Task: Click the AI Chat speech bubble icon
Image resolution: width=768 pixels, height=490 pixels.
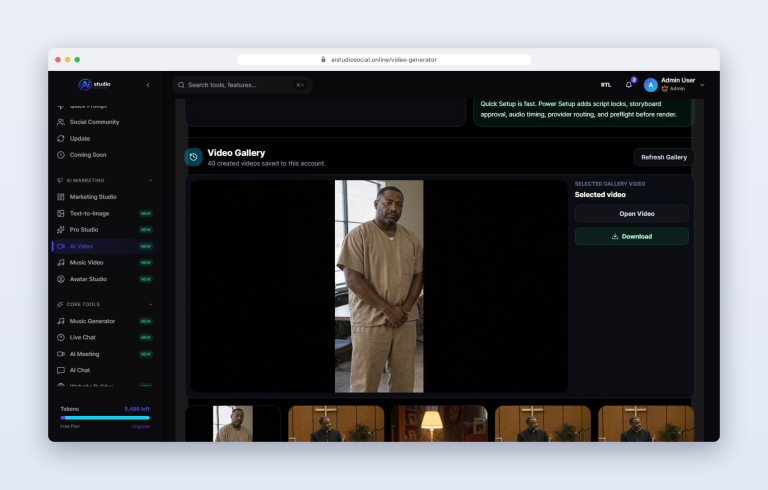Action: tap(61, 370)
